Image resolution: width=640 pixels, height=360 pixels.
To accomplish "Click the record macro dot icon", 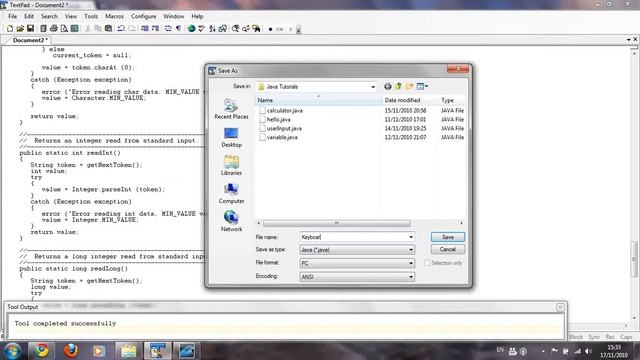I will coord(270,29).
